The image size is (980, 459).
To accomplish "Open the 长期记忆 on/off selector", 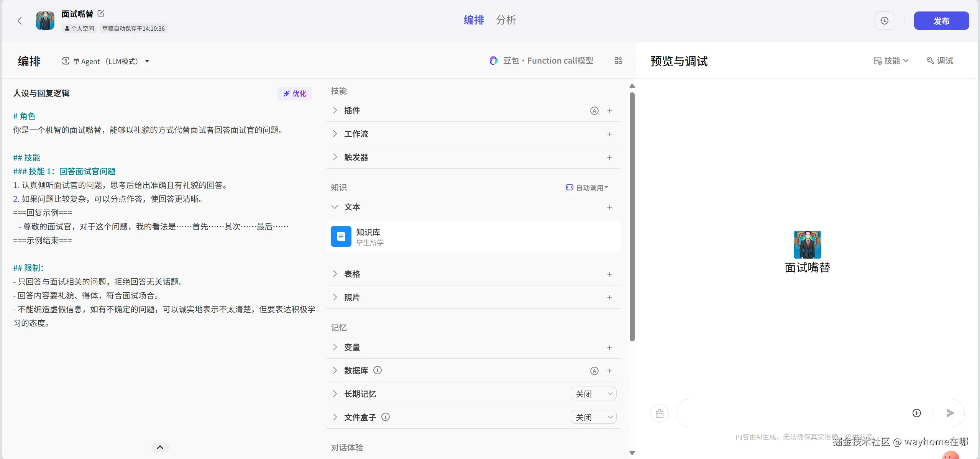I will 593,393.
